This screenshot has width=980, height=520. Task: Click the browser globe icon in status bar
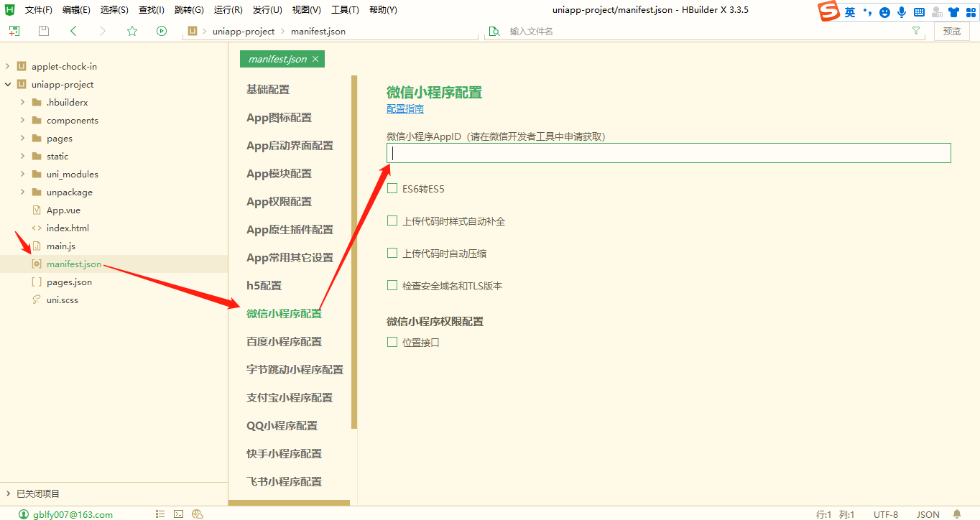tap(198, 514)
